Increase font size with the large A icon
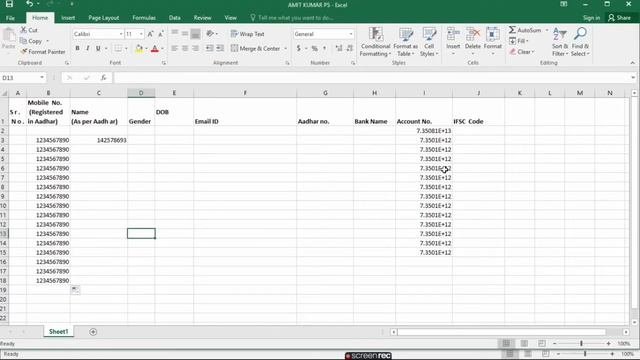640x360 pixels. coord(151,34)
